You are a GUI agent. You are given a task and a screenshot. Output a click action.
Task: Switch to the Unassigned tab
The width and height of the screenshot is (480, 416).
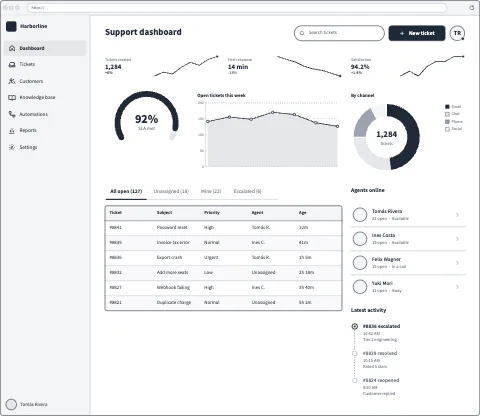point(171,191)
